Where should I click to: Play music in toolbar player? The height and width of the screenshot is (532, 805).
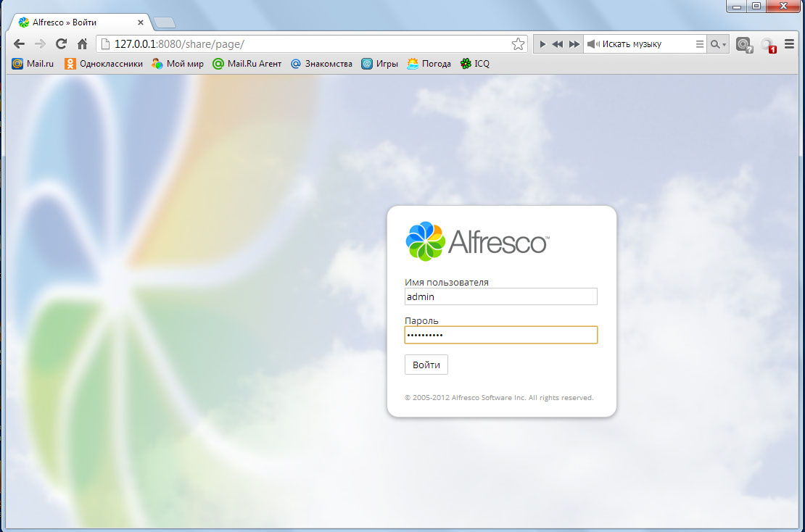[542, 44]
